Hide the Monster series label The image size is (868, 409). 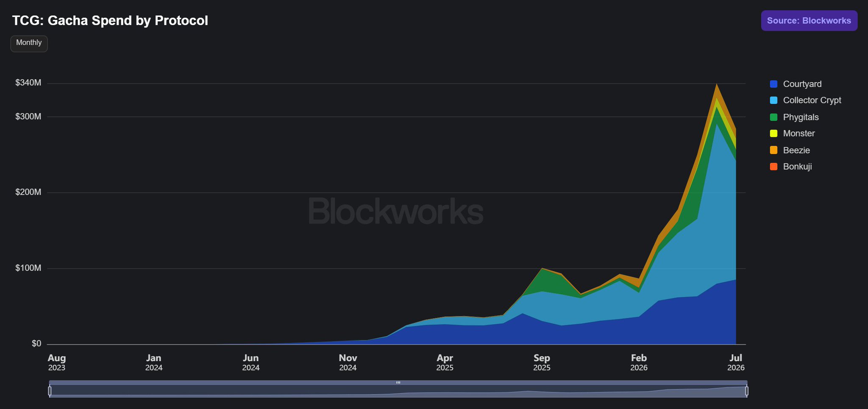pos(799,134)
